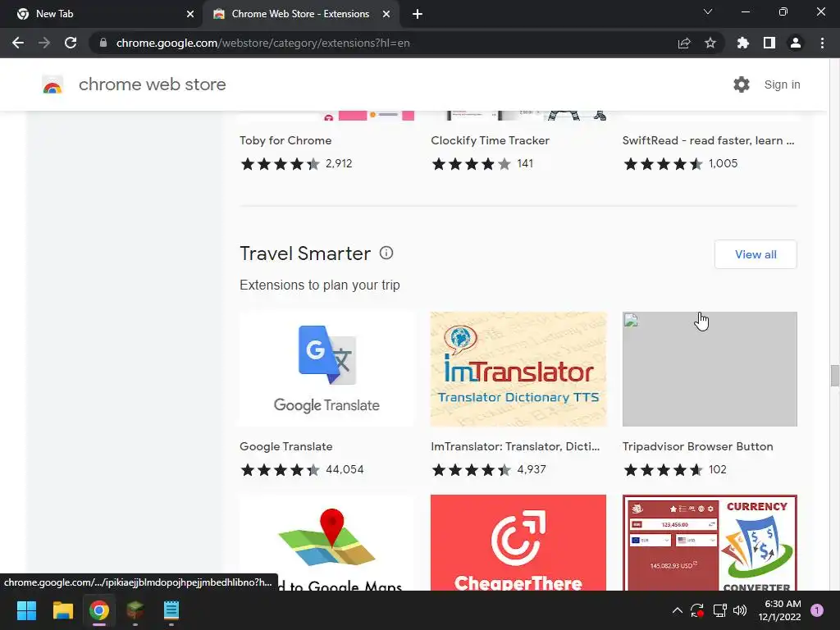The height and width of the screenshot is (630, 840).
Task: Open File Explorer from the taskbar
Action: [62, 610]
